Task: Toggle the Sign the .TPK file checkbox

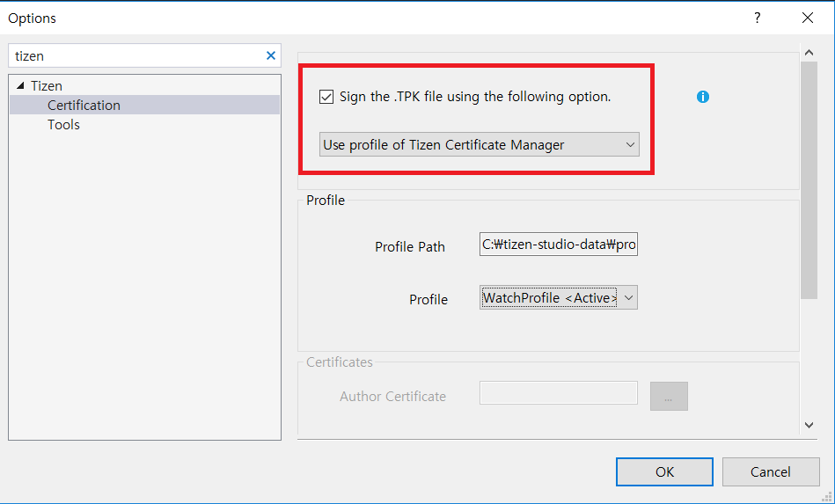Action: click(x=326, y=97)
